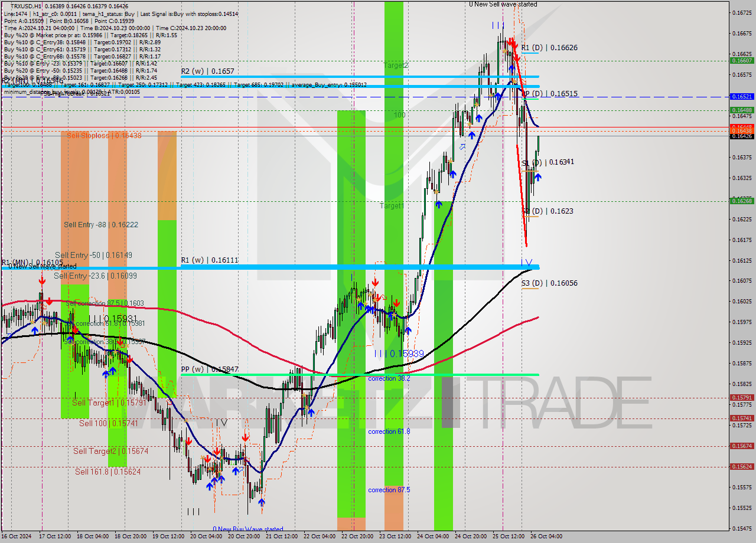Click the 'Target2' label on the green bar
The width and height of the screenshot is (756, 543).
click(x=396, y=65)
